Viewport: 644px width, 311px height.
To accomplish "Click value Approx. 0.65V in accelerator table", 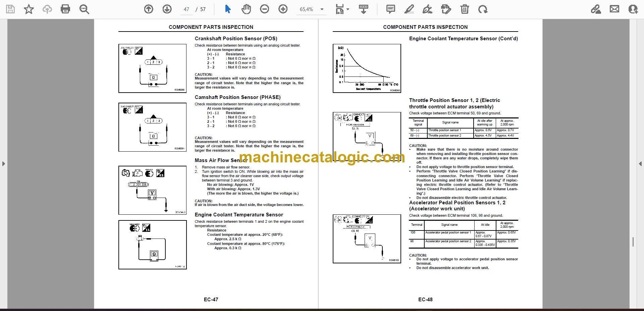I will click(506, 232).
